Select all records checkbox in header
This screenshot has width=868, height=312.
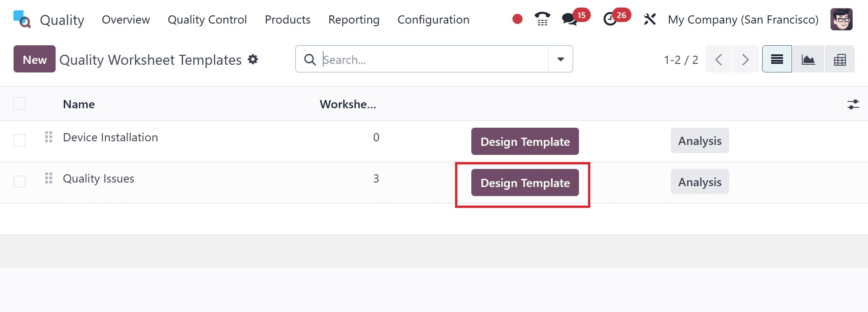click(19, 104)
